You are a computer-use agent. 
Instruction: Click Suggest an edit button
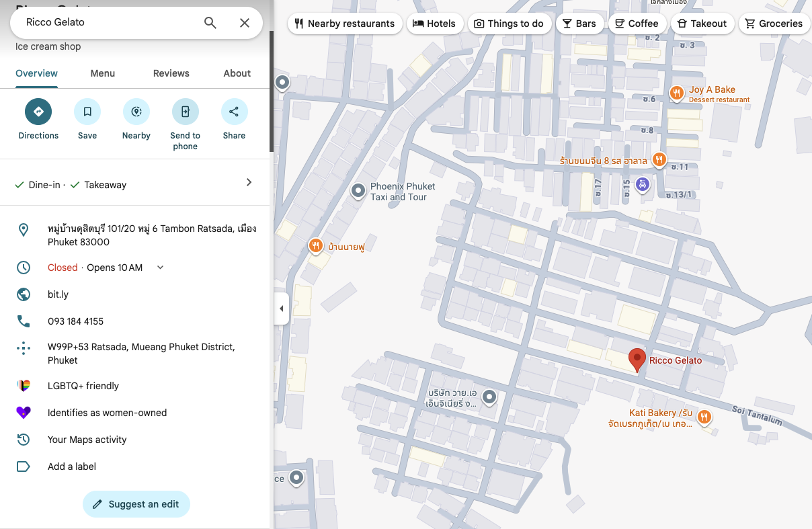(136, 504)
